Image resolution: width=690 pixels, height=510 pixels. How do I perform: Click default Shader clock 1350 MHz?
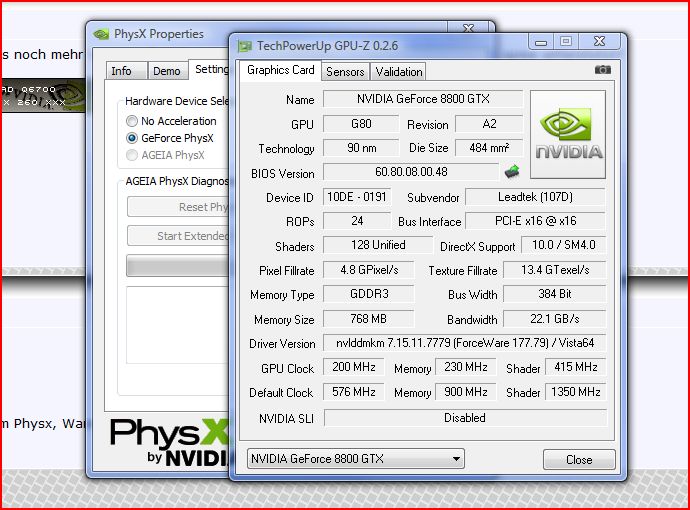576,392
